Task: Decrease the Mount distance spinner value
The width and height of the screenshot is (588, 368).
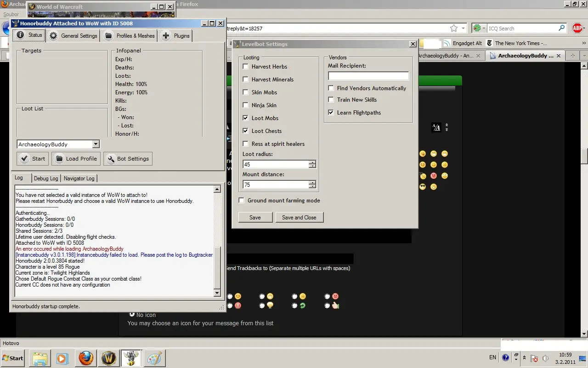Action: point(312,187)
